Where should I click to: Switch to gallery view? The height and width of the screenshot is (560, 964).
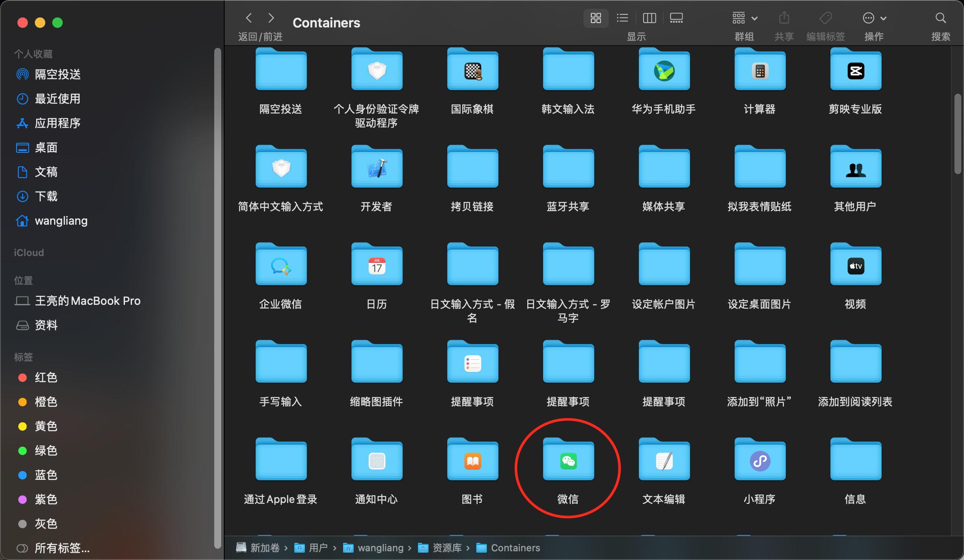click(x=676, y=18)
